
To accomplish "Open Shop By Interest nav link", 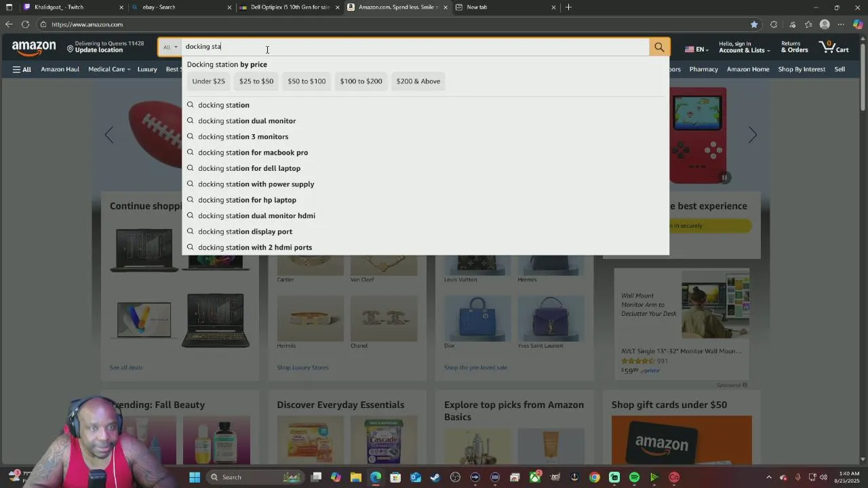I will 802,69.
